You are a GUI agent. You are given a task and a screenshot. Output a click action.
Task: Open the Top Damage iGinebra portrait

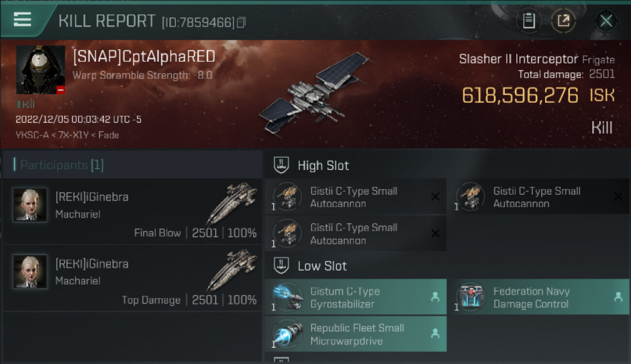(x=30, y=272)
